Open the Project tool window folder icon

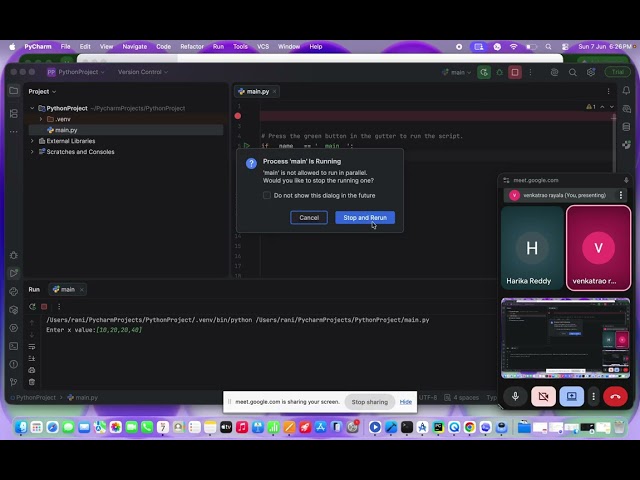pyautogui.click(x=13, y=91)
